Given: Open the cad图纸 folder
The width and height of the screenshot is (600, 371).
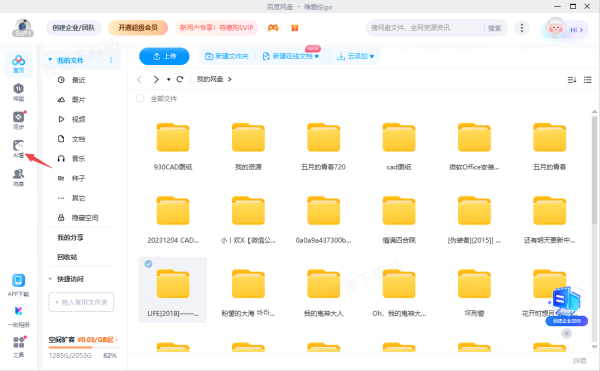Looking at the screenshot, I should [x=399, y=145].
